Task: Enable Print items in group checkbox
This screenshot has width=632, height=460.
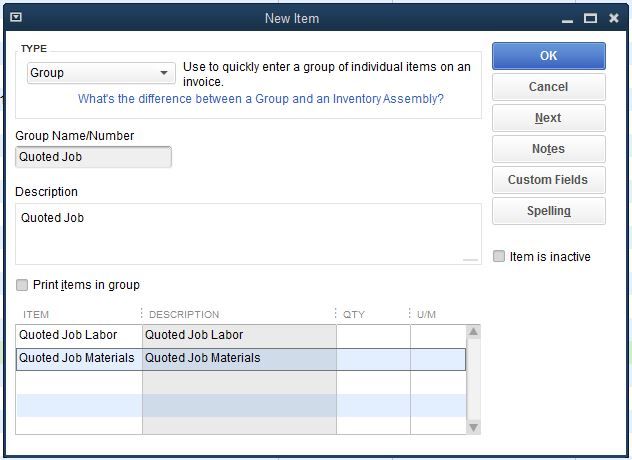Action: coord(23,285)
